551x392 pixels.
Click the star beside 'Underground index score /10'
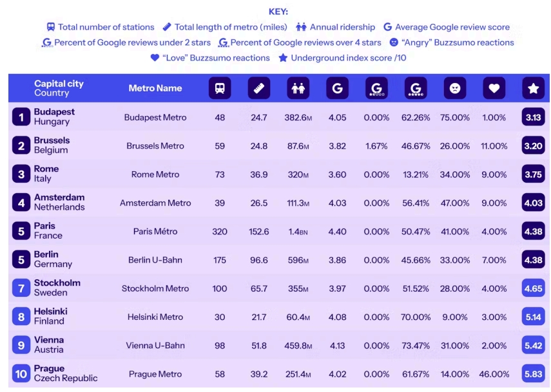point(283,58)
